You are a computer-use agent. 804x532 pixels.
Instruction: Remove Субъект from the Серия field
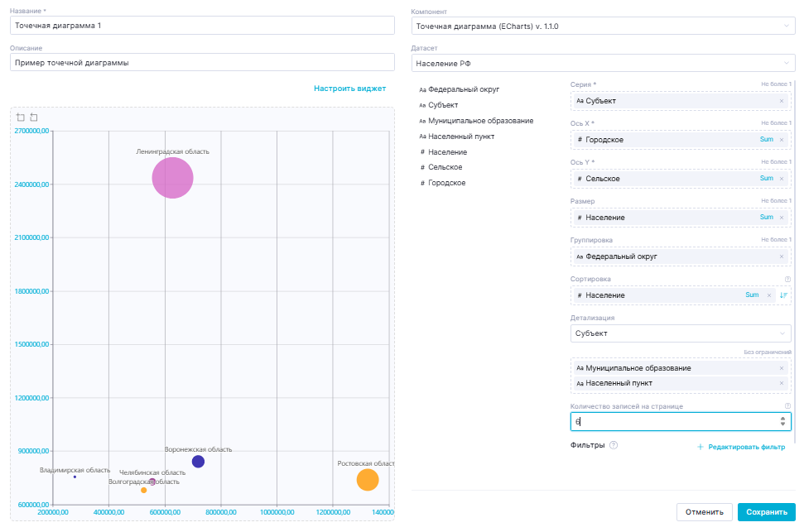(x=781, y=101)
